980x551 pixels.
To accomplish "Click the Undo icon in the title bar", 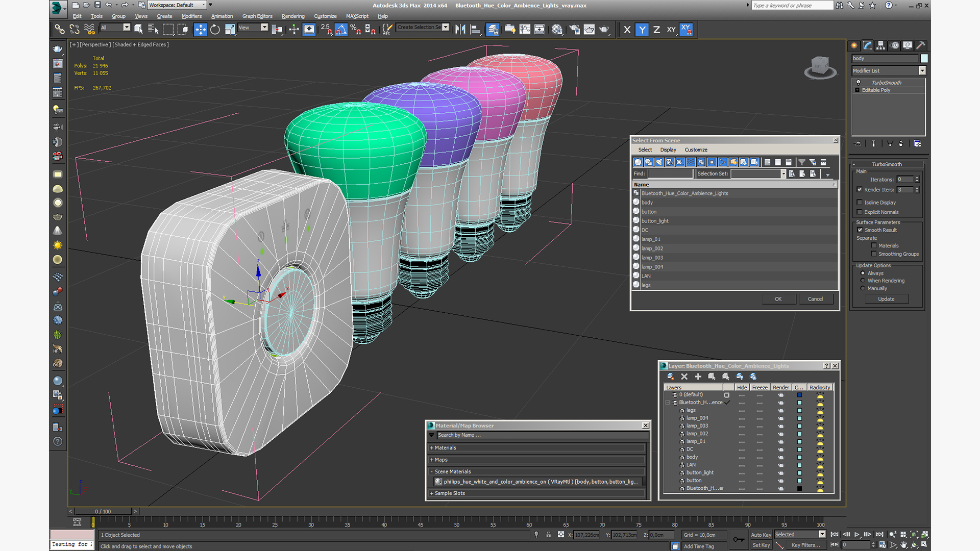I will [109, 5].
